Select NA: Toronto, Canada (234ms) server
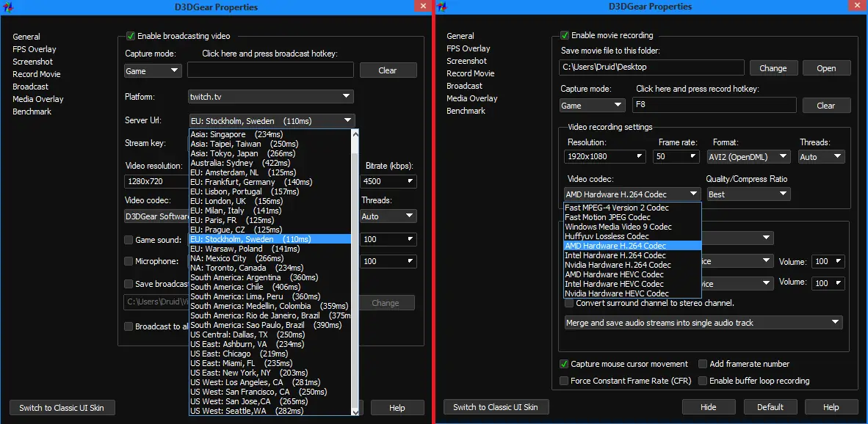Image resolution: width=868 pixels, height=424 pixels. pyautogui.click(x=270, y=268)
